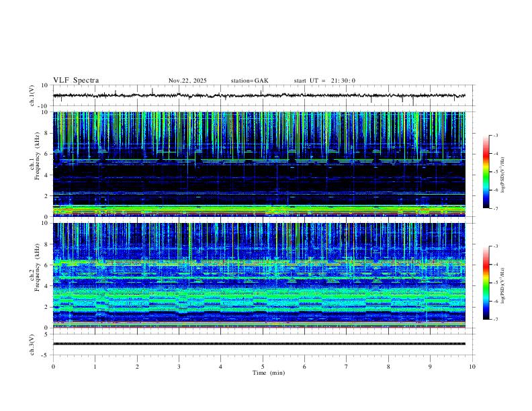Click the ch.1 spectrogram color bar
The height and width of the screenshot is (411, 532).
[486, 172]
